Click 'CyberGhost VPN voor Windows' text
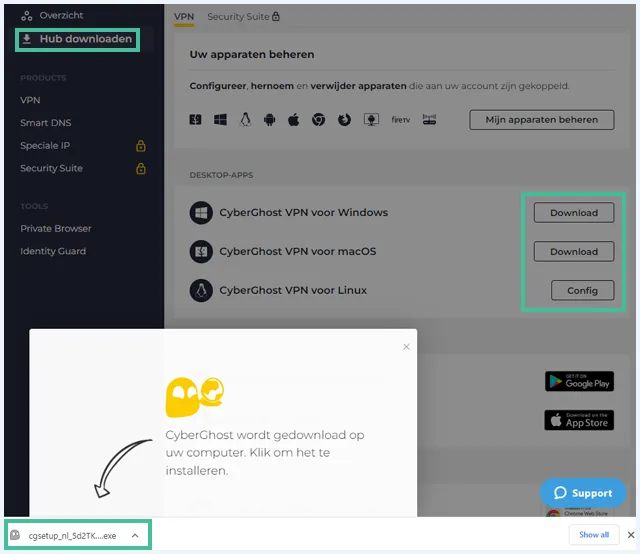The height and width of the screenshot is (554, 640). (x=304, y=212)
